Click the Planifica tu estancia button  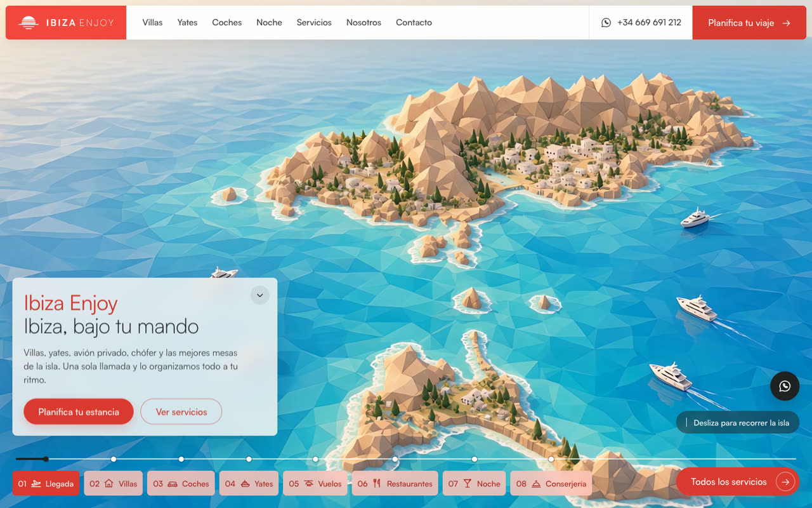tap(79, 412)
